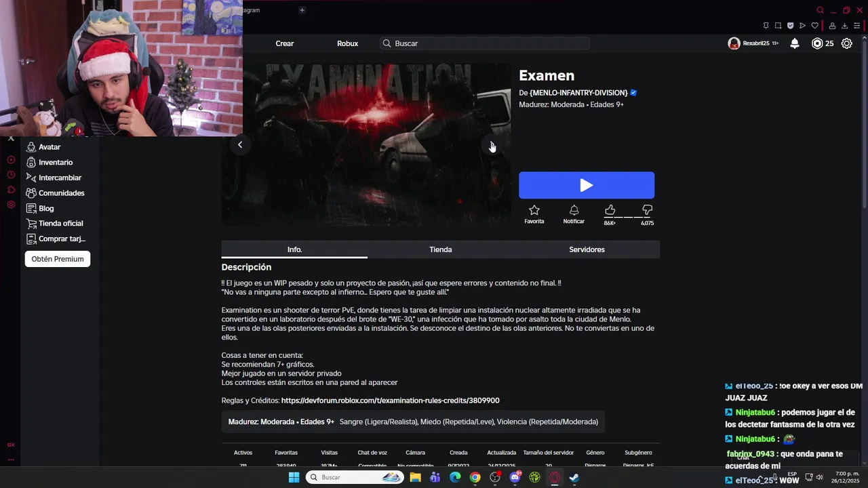This screenshot has height=488, width=868.
Task: Open Discord from the taskbar
Action: coord(515,477)
